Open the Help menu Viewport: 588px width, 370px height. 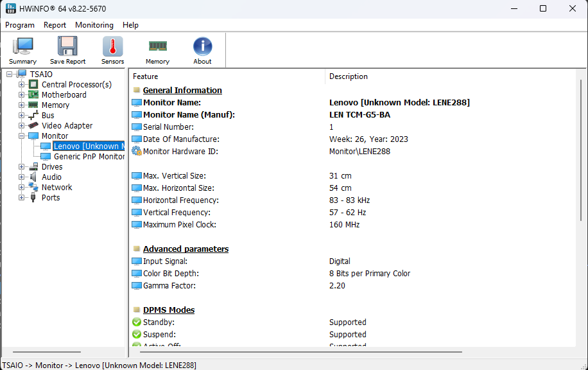click(130, 25)
